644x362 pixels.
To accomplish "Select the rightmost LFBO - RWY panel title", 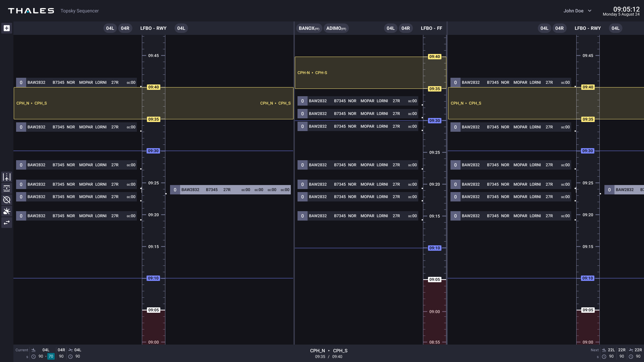I will pyautogui.click(x=588, y=28).
